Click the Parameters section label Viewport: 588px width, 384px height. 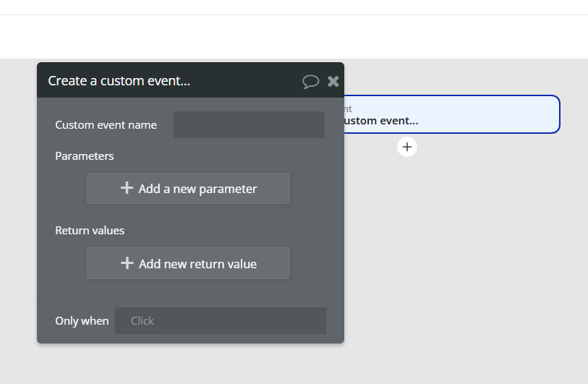pyautogui.click(x=85, y=155)
